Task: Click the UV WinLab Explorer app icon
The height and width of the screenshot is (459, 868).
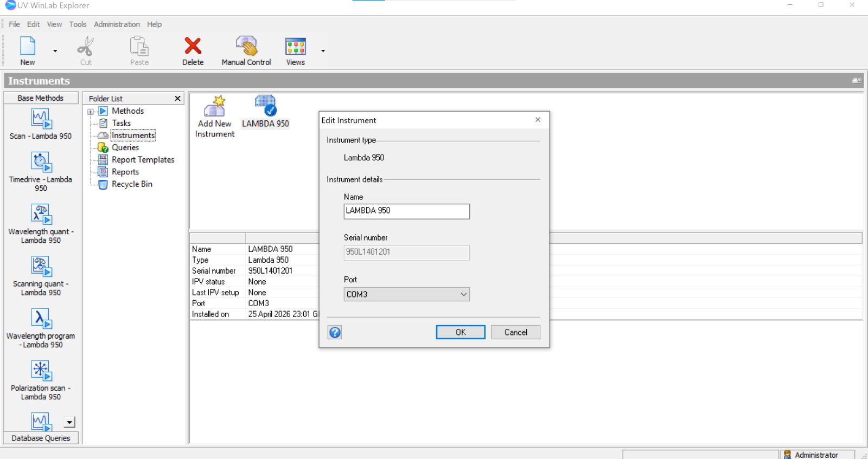Action: click(x=10, y=5)
